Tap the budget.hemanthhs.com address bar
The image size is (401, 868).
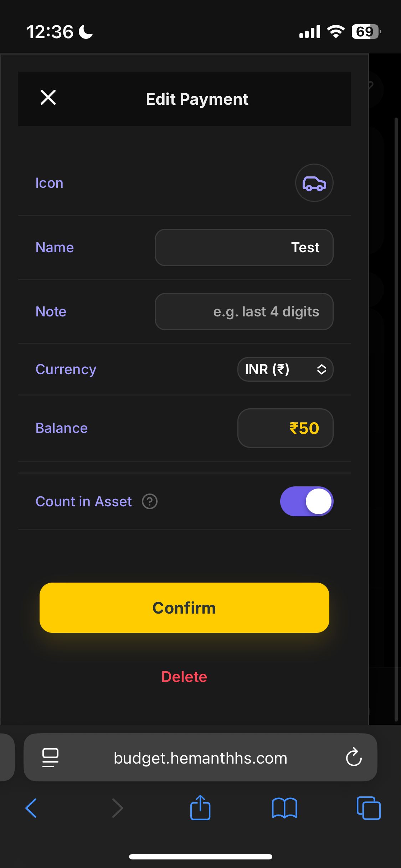coord(200,758)
